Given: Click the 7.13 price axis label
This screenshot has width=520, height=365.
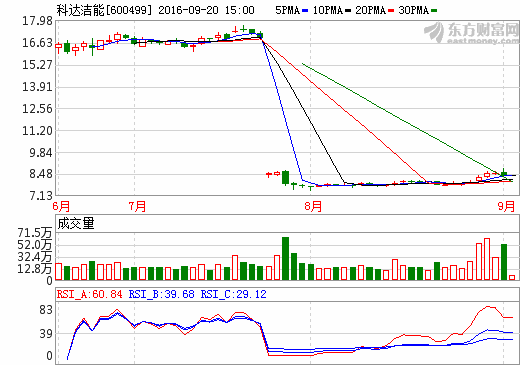Looking at the screenshot, I should 41,196.
